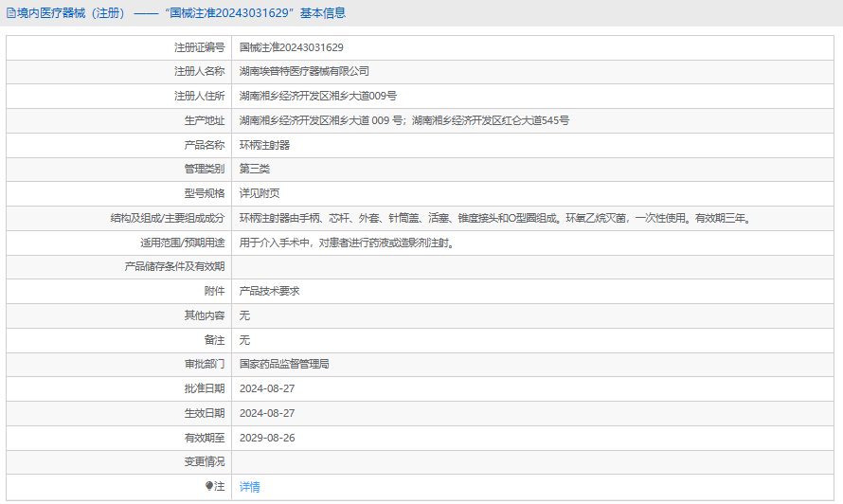Click the 附件 label

(214, 292)
